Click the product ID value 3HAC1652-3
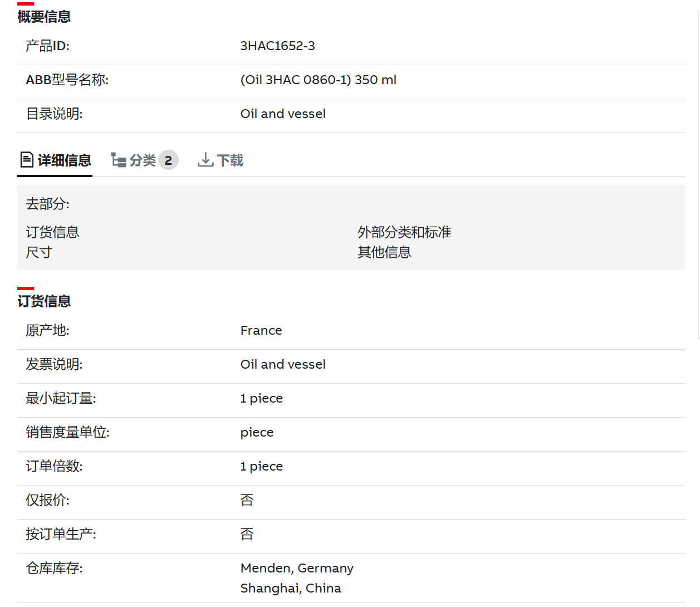This screenshot has width=700, height=607. tap(277, 46)
